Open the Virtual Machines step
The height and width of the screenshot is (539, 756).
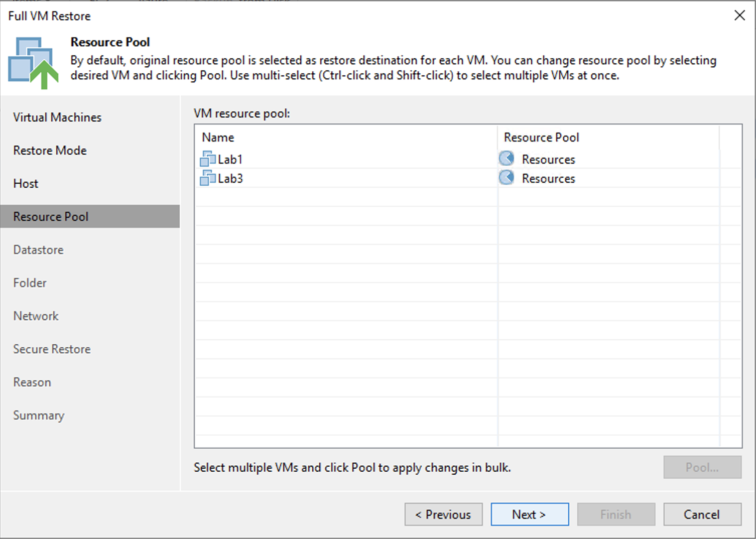point(57,117)
